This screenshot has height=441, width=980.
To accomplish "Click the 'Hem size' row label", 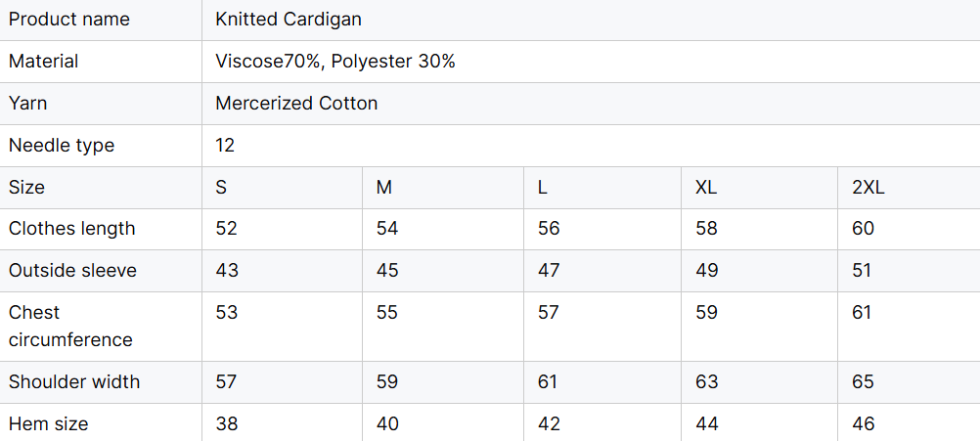I will pyautogui.click(x=48, y=424).
